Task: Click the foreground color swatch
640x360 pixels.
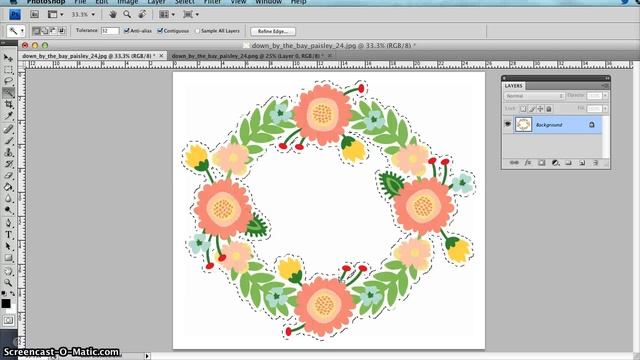Action: point(6,303)
